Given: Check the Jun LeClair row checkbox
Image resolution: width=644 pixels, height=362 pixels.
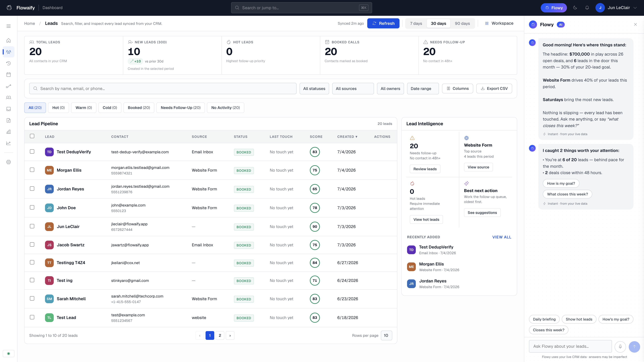Looking at the screenshot, I should [32, 226].
